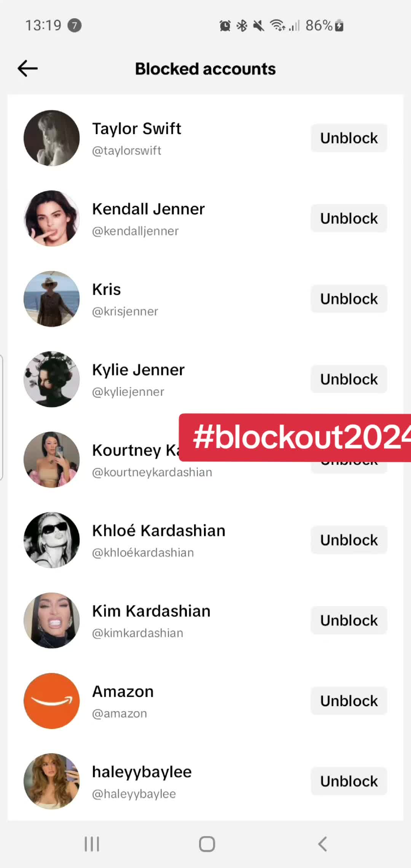Open the @kourtneykardashian username link

[152, 472]
